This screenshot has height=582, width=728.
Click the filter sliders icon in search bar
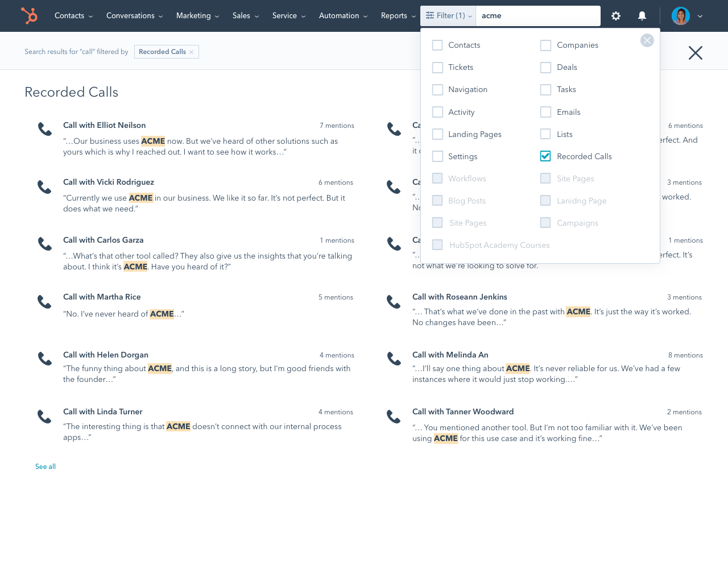pyautogui.click(x=430, y=16)
